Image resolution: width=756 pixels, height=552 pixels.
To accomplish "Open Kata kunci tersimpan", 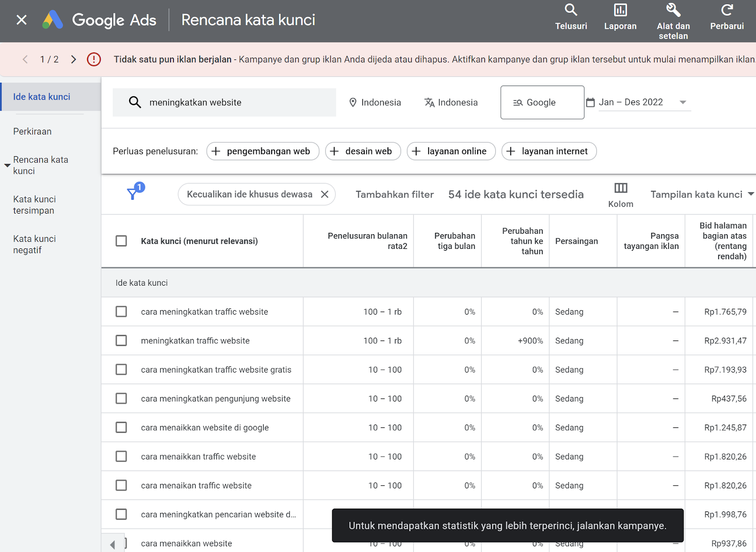I will 34,205.
